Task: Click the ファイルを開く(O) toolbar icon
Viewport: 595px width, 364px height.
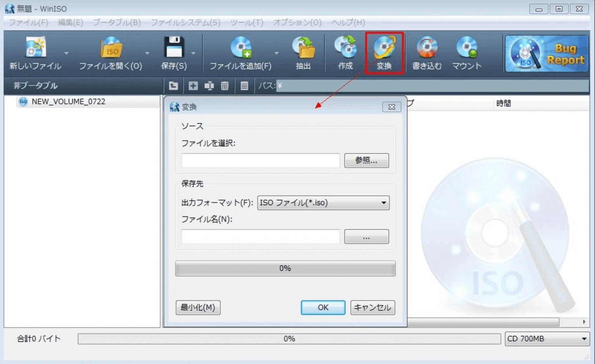Action: tap(111, 48)
